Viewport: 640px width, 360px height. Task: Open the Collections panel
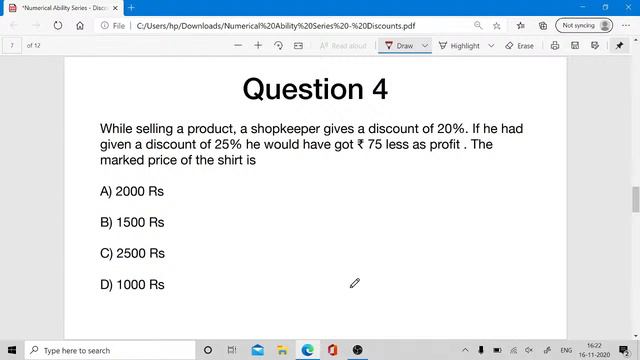pyautogui.click(x=543, y=26)
